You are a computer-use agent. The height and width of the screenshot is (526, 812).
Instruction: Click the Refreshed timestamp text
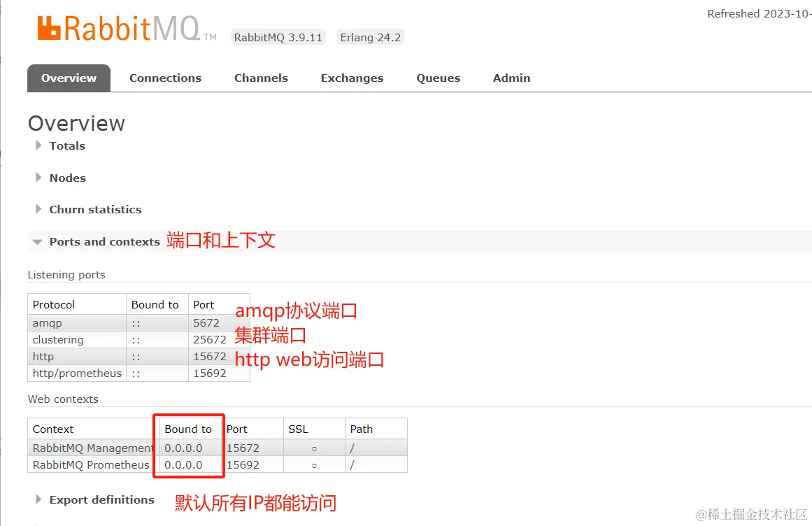(759, 14)
